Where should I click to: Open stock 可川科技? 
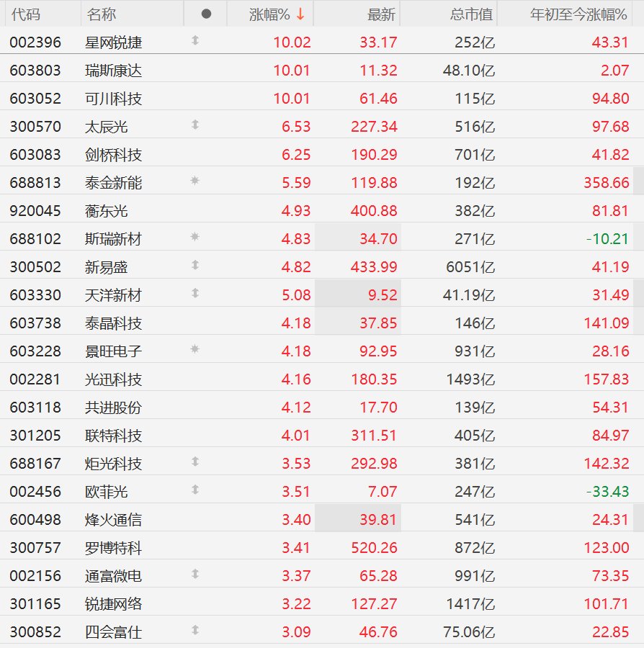(x=113, y=99)
